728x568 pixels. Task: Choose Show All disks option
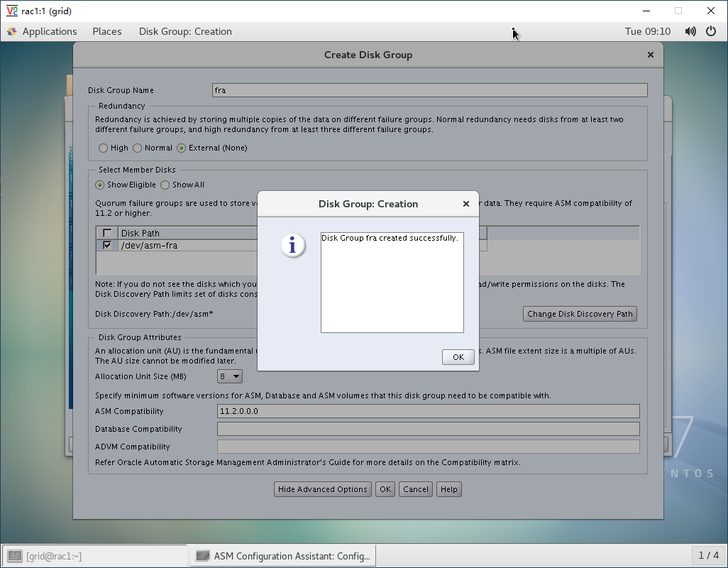click(165, 185)
